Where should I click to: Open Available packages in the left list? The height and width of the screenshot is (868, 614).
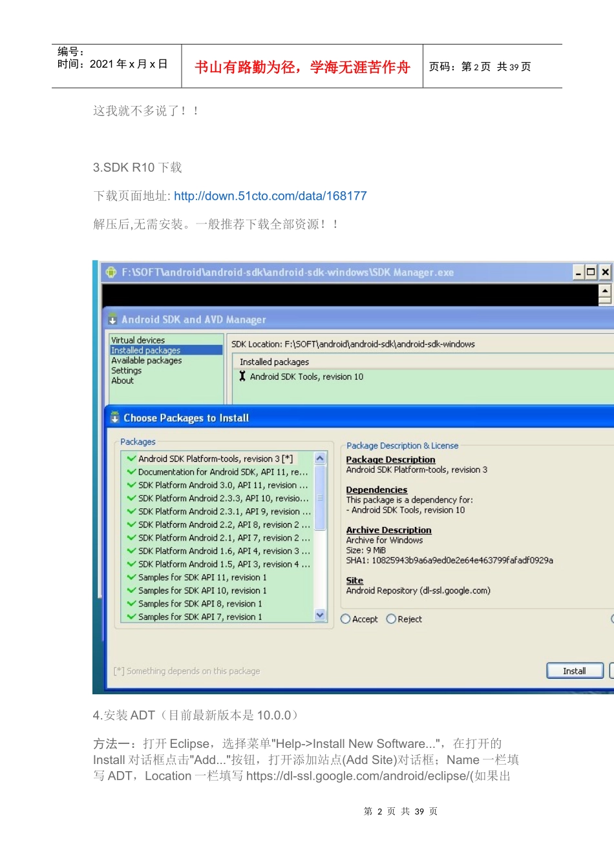(x=146, y=360)
